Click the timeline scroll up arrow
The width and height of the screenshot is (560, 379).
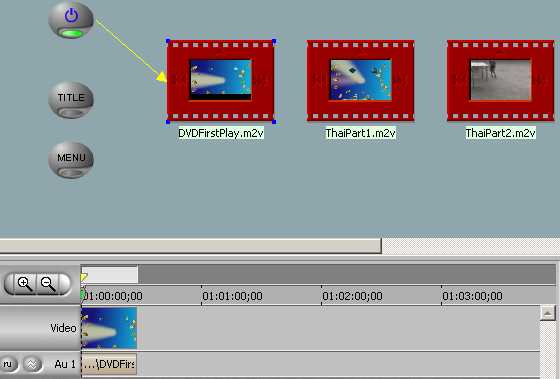548,313
